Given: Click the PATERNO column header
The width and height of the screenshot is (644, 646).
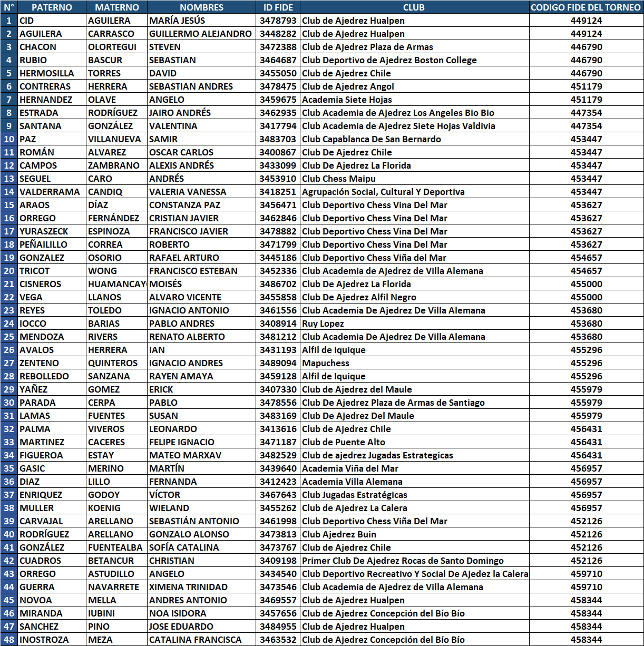Looking at the screenshot, I should tap(52, 7).
